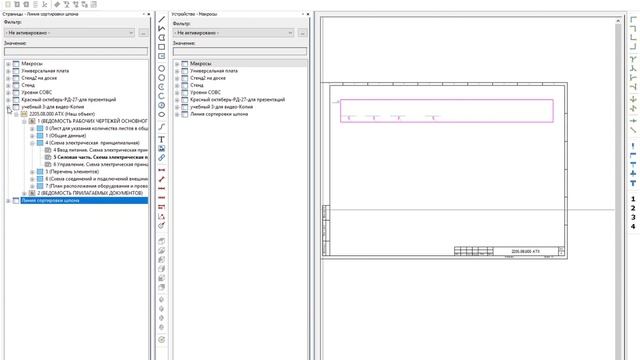Image resolution: width=640 pixels, height=360 pixels.
Task: Select Красный октябрь-РД-27 in Pages navigator
Action: point(69,100)
